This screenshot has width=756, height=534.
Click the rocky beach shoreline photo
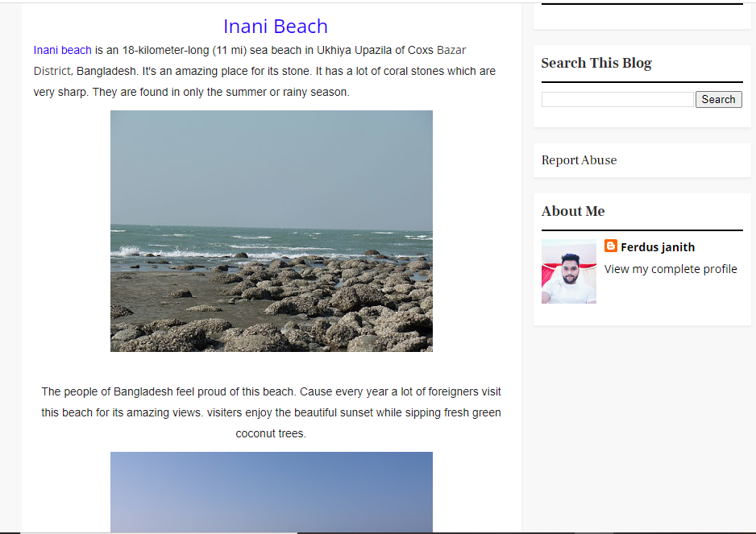click(x=271, y=231)
